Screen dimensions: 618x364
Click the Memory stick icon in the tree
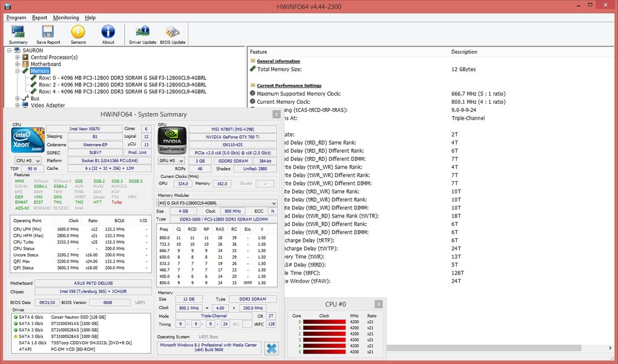(x=25, y=71)
